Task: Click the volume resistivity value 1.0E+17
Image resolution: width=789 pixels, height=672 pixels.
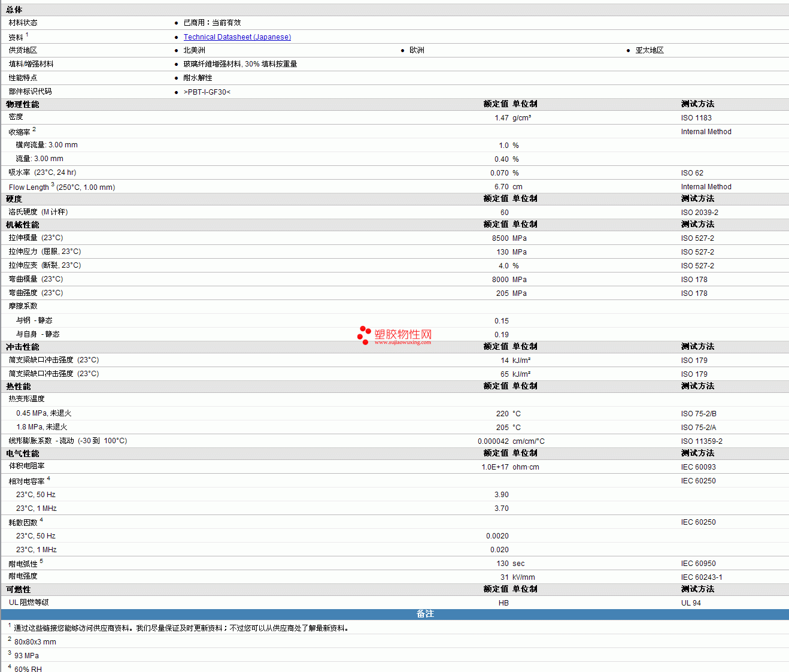Action: [494, 467]
